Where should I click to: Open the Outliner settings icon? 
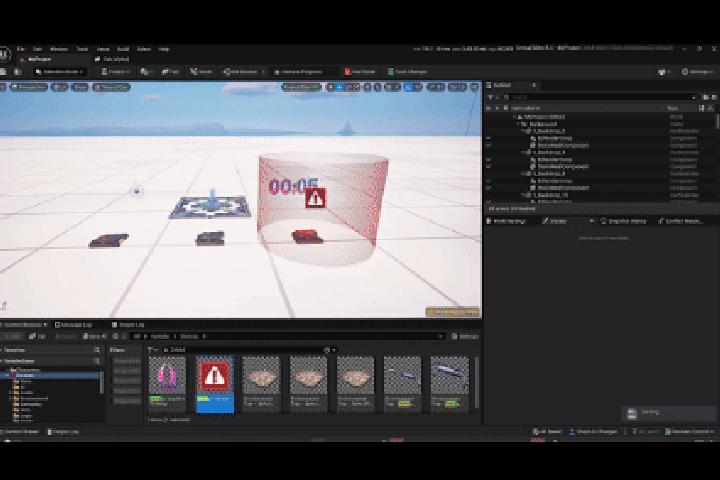pos(714,97)
